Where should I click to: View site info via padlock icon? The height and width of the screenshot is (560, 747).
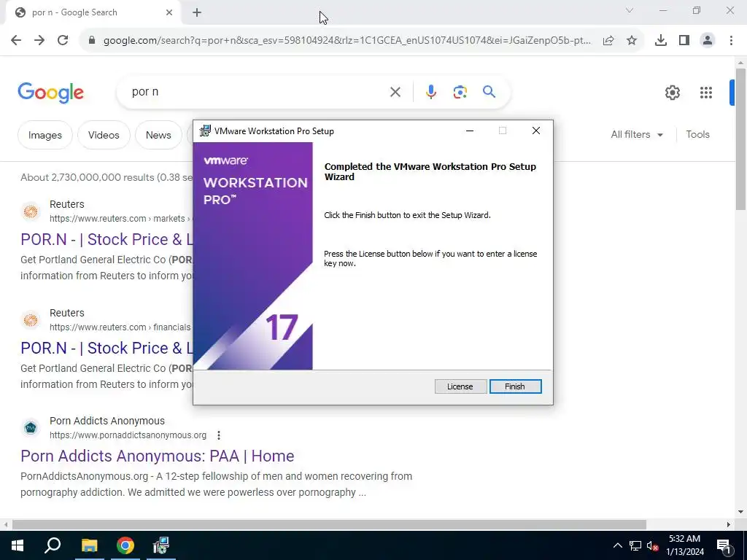click(x=92, y=40)
